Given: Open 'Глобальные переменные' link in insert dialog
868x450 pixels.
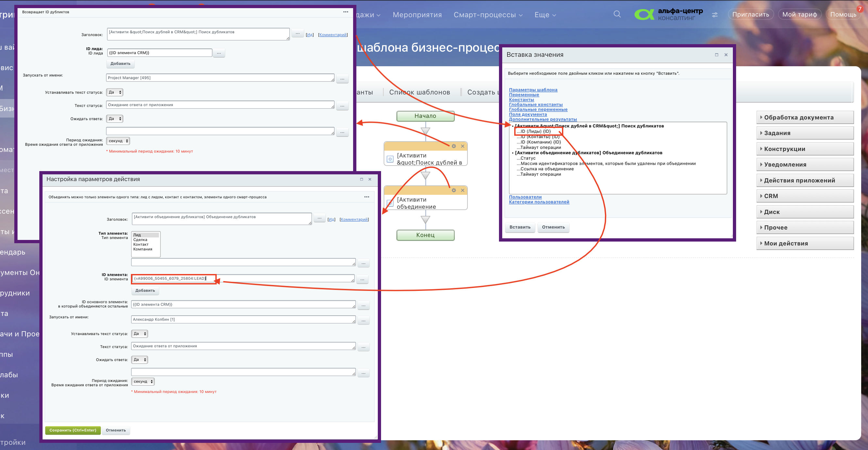Looking at the screenshot, I should pos(538,109).
